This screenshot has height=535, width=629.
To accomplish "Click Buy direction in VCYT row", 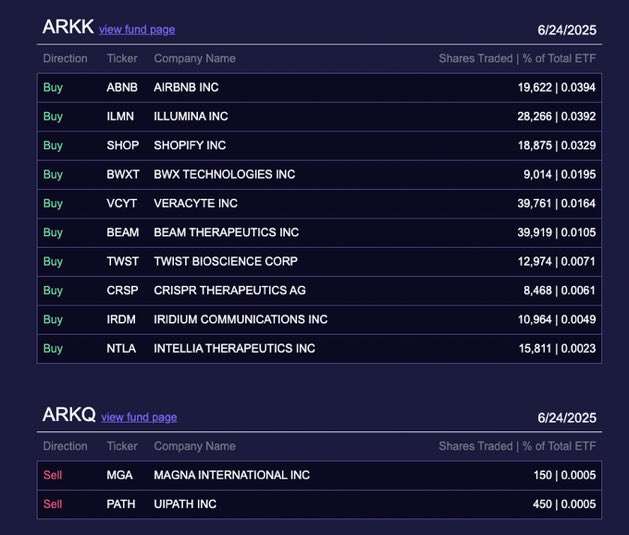I will coord(53,204).
